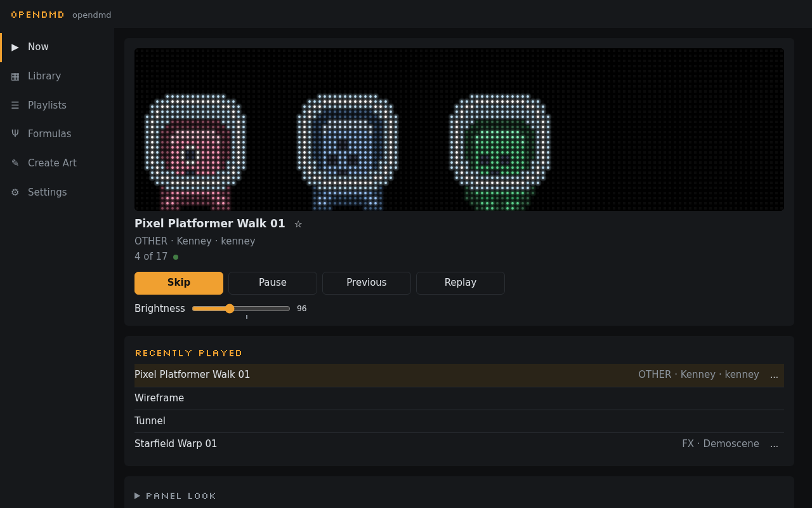Navigate to Create Art
This screenshot has width=812, height=508.
[x=57, y=163]
